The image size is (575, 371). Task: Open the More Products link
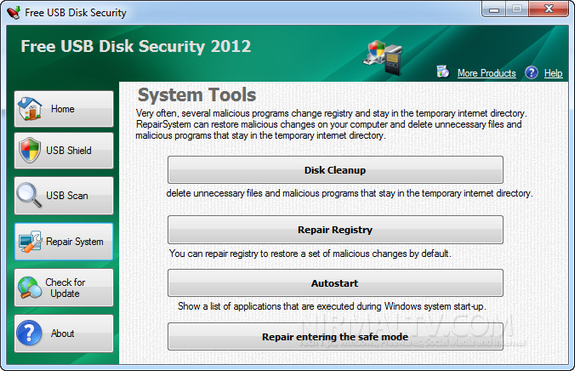(x=487, y=73)
